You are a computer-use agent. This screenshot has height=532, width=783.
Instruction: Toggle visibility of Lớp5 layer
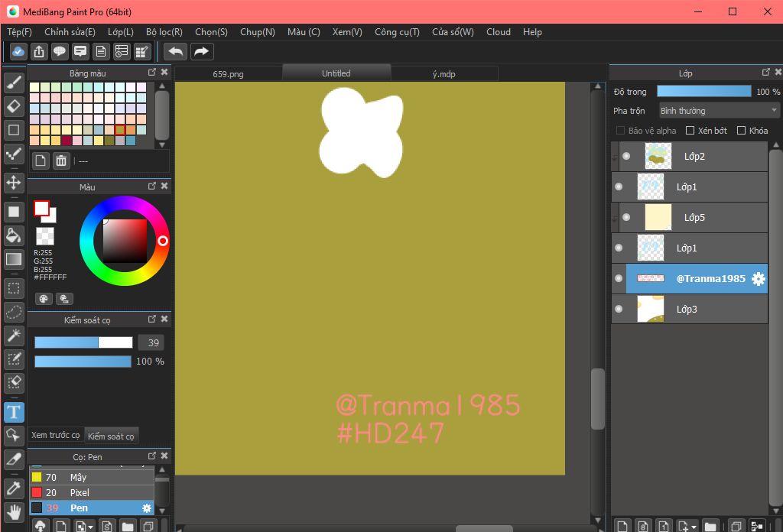click(626, 217)
